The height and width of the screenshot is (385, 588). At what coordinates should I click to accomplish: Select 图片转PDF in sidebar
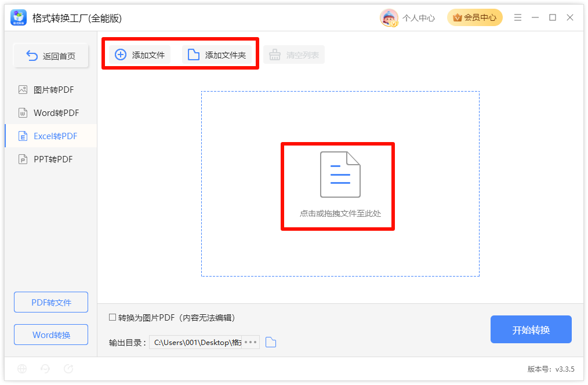[50, 90]
